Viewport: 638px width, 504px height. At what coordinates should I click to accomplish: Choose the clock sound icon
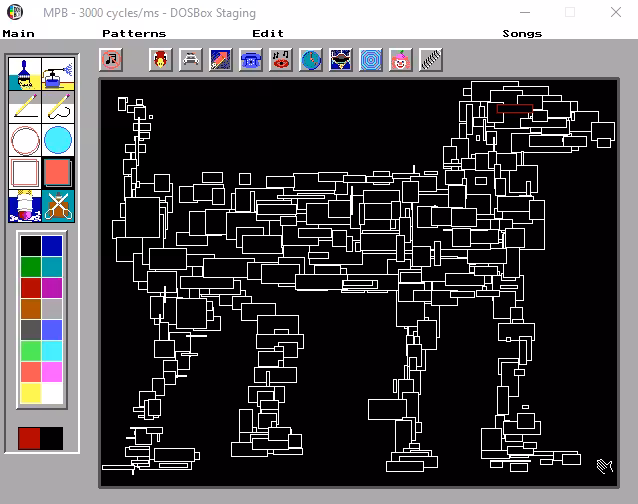pos(311,60)
